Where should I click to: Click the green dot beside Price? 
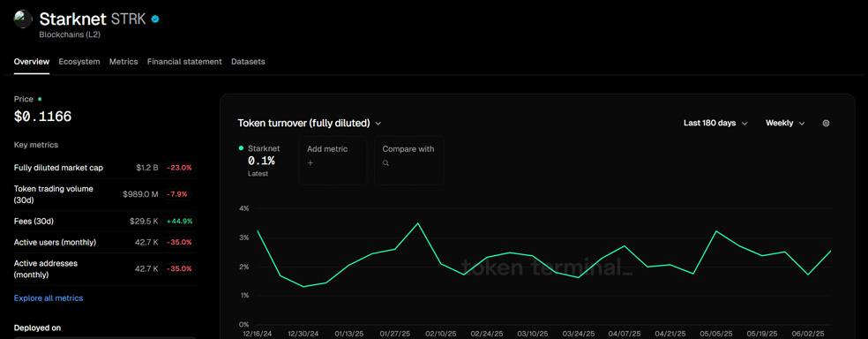point(40,99)
